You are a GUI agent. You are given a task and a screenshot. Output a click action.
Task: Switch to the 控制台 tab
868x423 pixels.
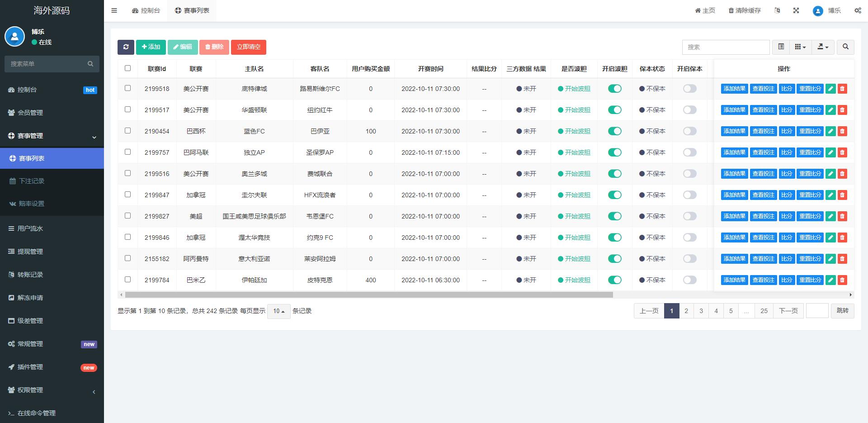click(146, 10)
